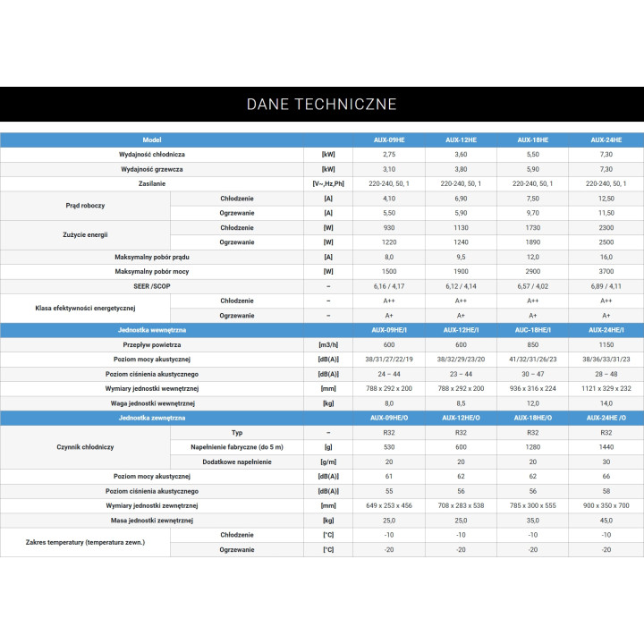Click the 1150 airflow value
The image size is (644, 644).
(606, 345)
